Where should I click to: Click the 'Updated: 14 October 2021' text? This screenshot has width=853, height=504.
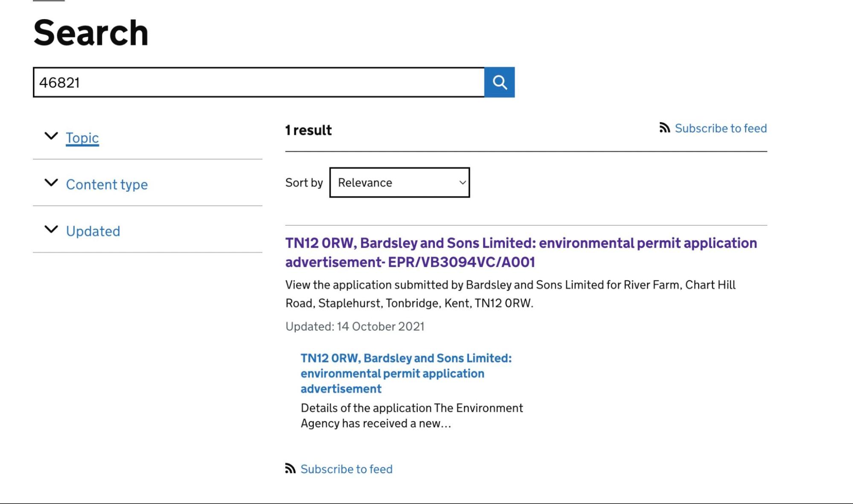(355, 326)
